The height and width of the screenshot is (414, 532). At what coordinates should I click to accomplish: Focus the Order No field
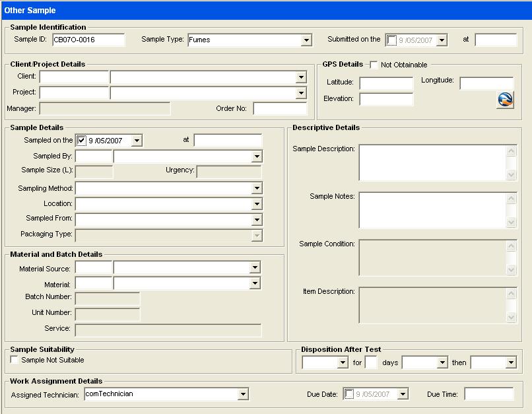click(280, 109)
